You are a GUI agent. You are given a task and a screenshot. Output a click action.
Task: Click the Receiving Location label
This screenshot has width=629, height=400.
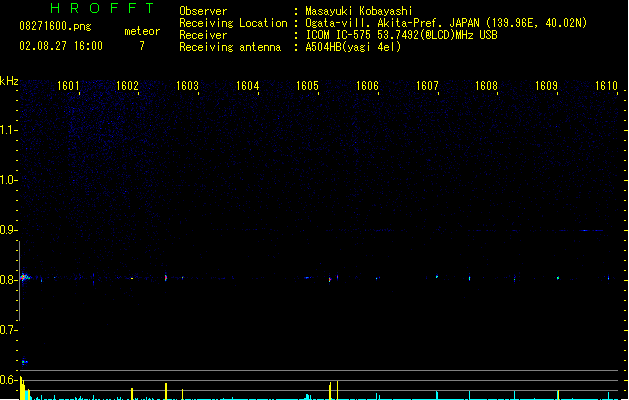coord(233,23)
